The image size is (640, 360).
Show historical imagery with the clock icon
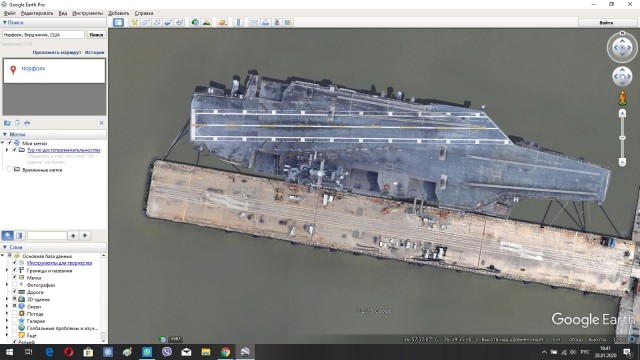tap(195, 22)
